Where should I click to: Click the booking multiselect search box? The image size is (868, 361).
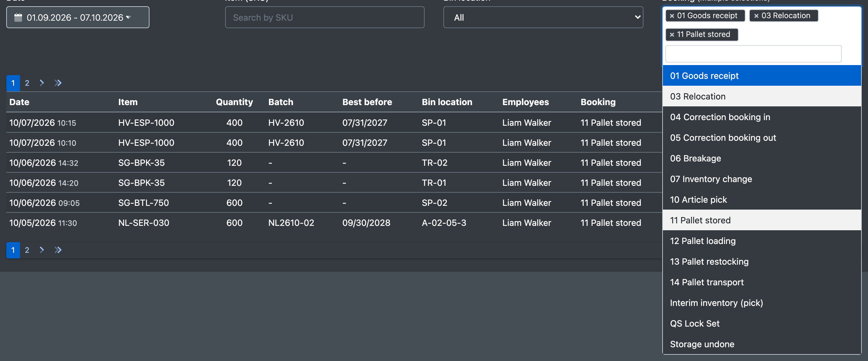[x=753, y=53]
